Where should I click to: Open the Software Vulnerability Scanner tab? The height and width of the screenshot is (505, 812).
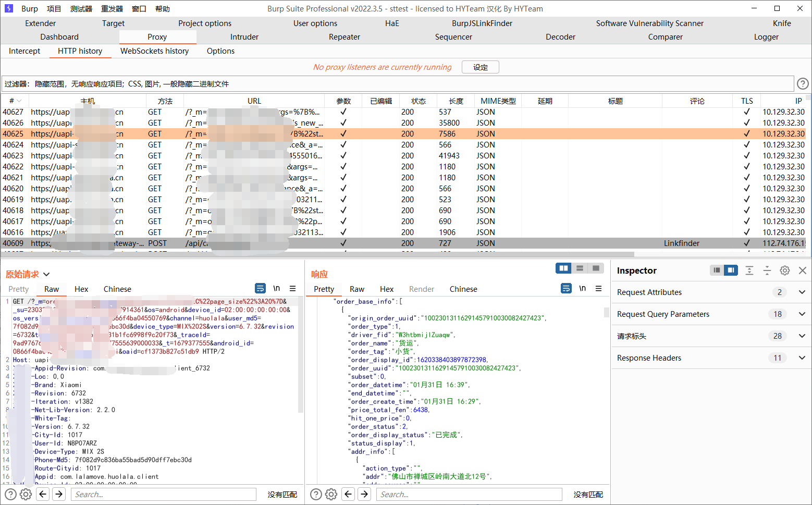tap(650, 23)
